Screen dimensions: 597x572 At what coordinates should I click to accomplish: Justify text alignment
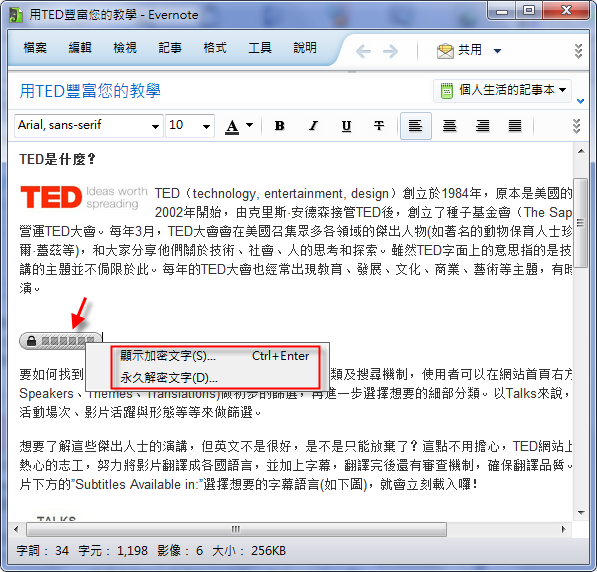[515, 126]
